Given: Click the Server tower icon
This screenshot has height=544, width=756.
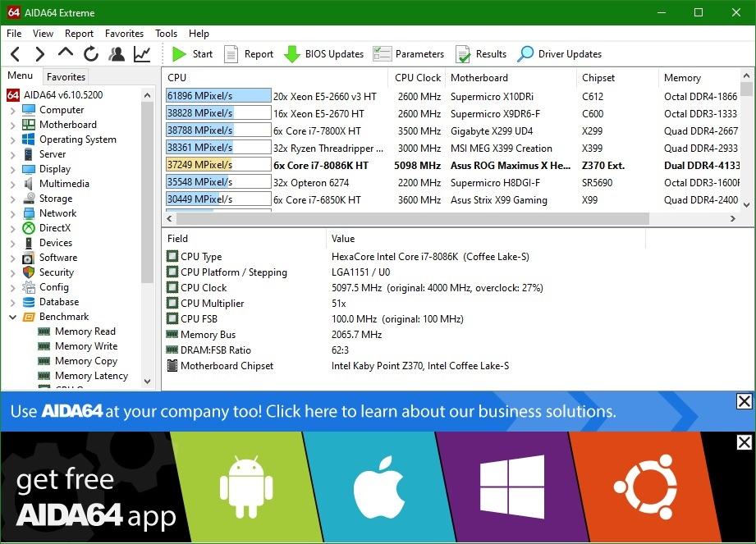Looking at the screenshot, I should click(29, 154).
